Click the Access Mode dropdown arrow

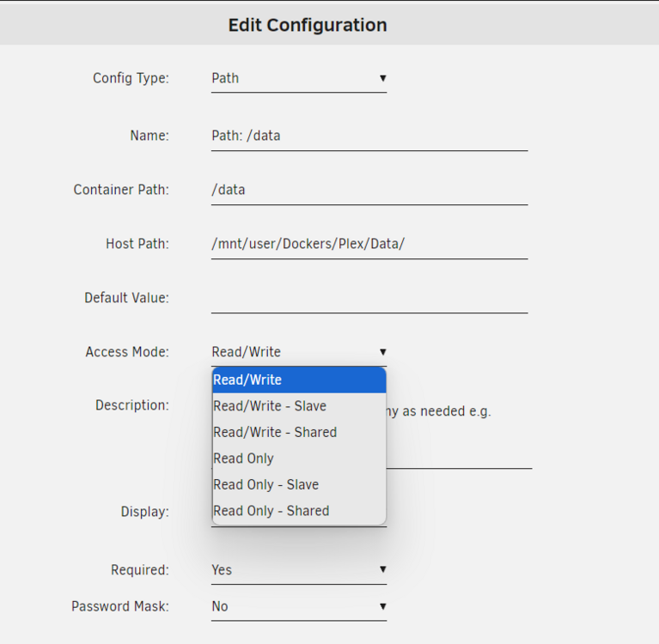382,351
